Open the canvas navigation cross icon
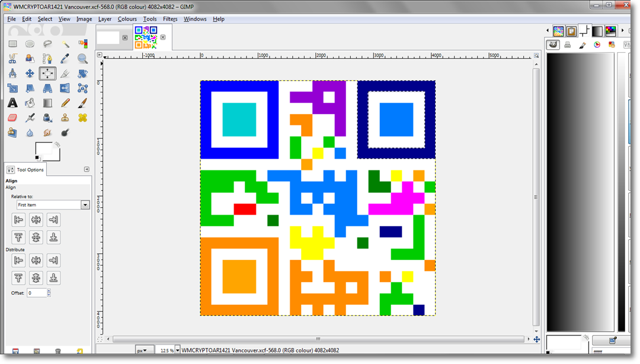Viewport: 640px width, 364px height. tap(537, 339)
